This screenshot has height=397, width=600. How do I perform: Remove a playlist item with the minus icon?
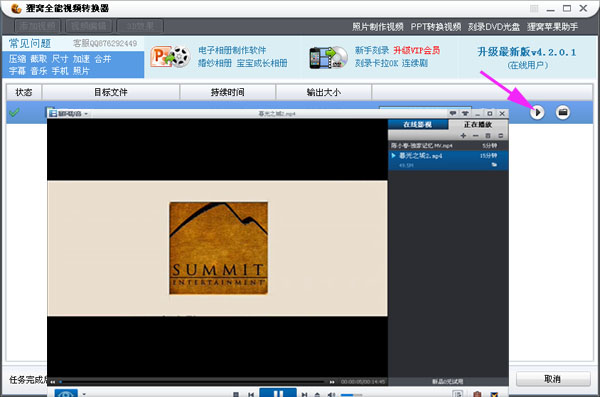coord(476,136)
